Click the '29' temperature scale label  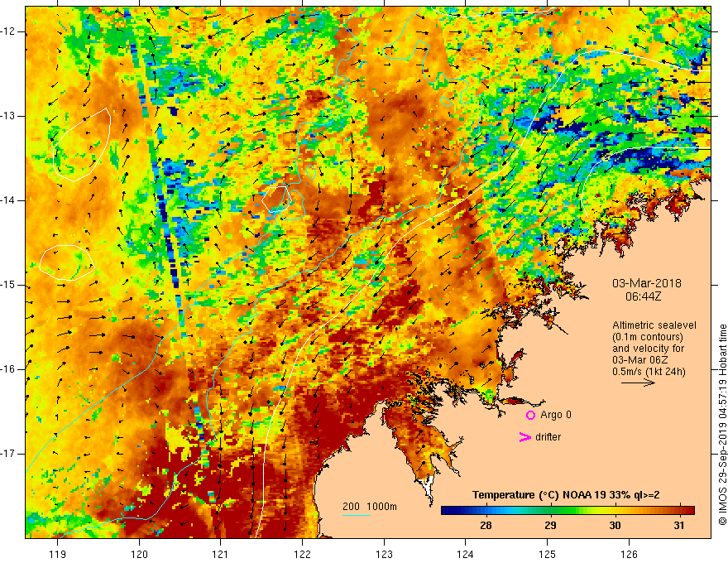tap(550, 526)
